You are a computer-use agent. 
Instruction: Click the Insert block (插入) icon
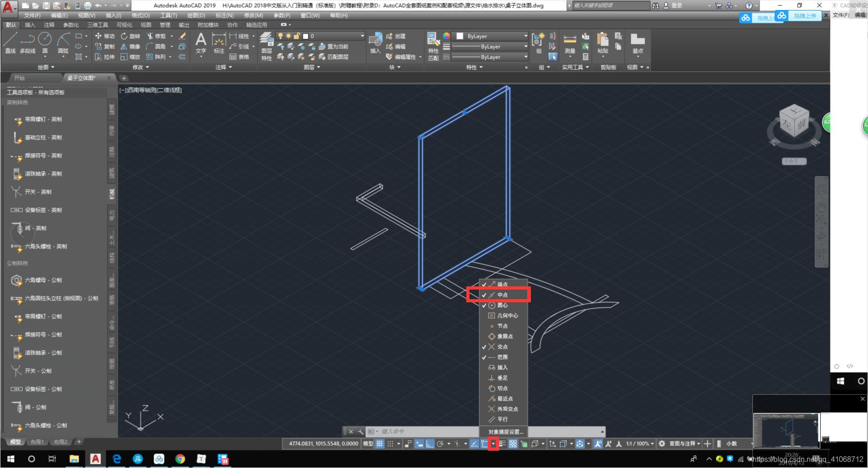[x=375, y=43]
